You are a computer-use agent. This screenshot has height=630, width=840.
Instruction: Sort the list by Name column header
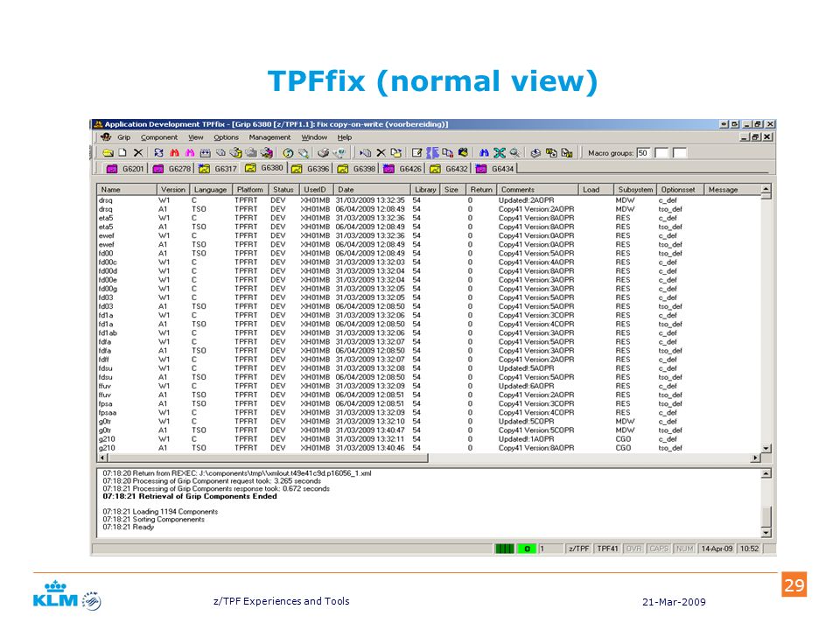[126, 190]
